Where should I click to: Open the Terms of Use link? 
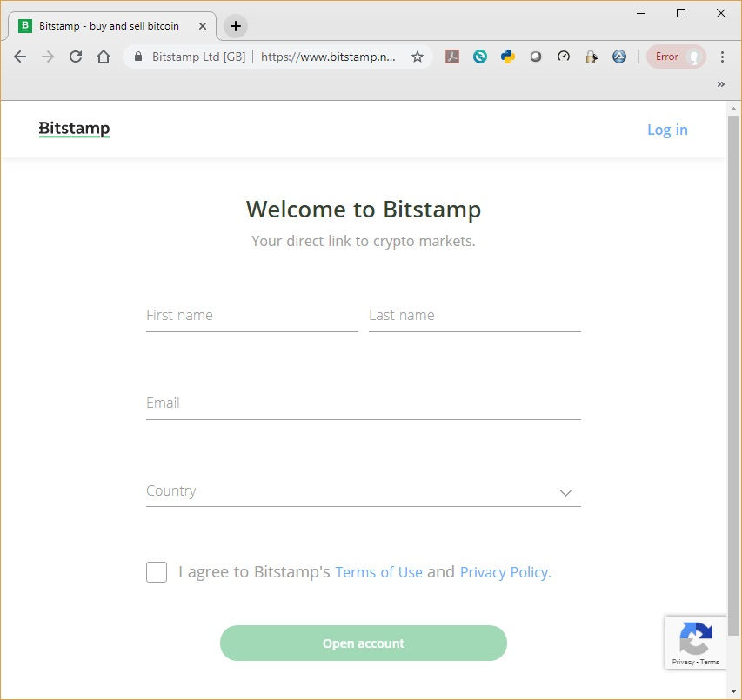coord(378,572)
